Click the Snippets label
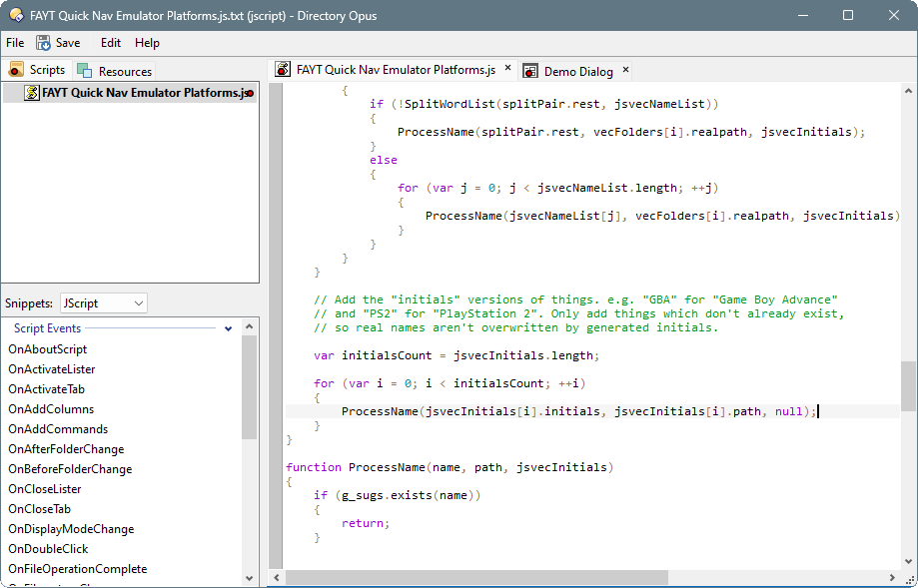 tap(29, 303)
